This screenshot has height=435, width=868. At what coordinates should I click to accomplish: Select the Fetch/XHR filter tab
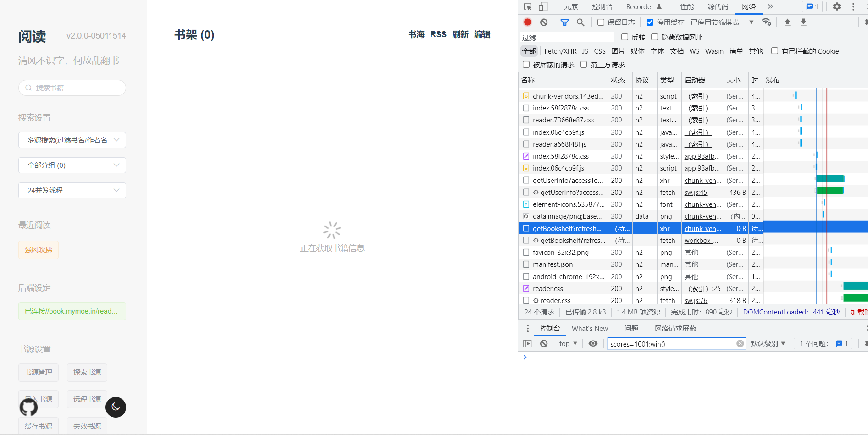(560, 51)
